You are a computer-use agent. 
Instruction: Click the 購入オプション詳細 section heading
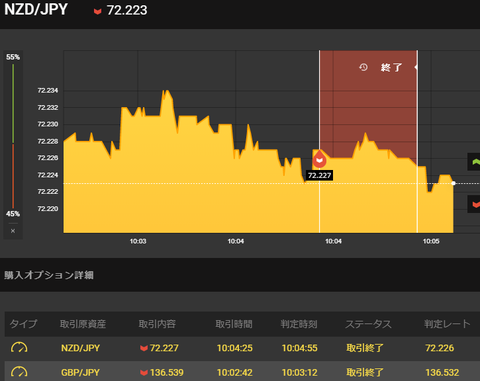(x=49, y=275)
